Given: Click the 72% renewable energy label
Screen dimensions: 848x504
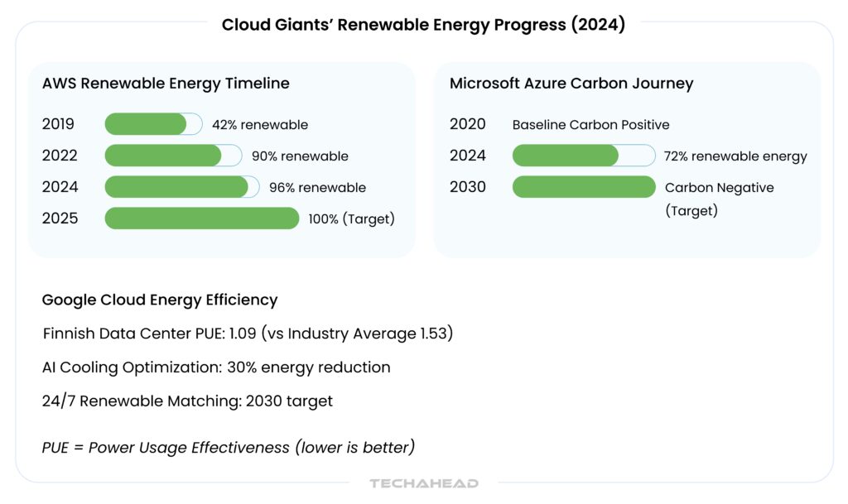Looking at the screenshot, I should point(735,156).
